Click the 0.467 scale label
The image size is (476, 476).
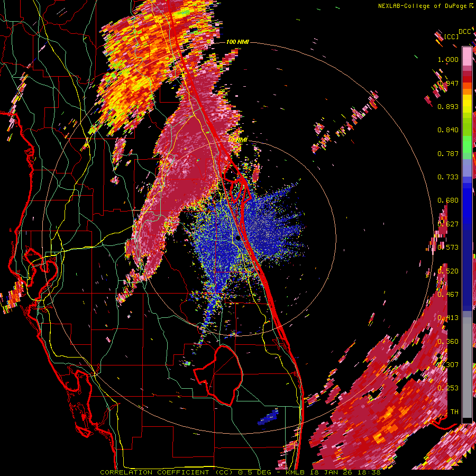[448, 295]
